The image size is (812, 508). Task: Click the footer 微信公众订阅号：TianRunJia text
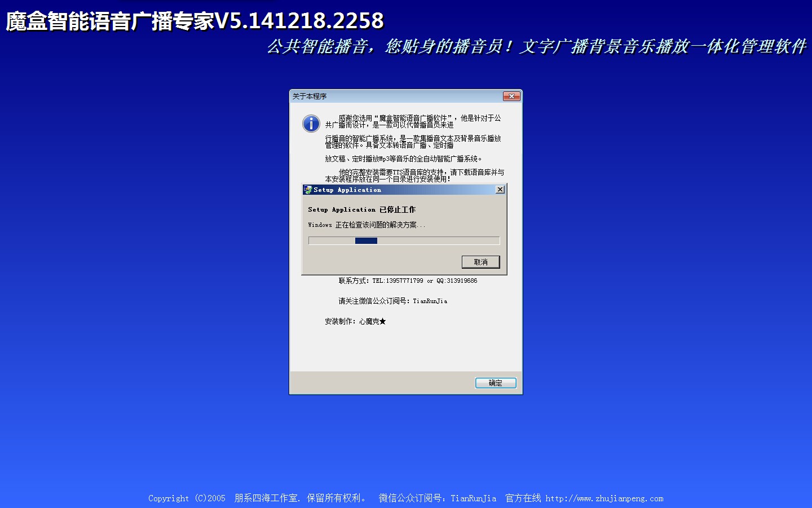click(438, 498)
